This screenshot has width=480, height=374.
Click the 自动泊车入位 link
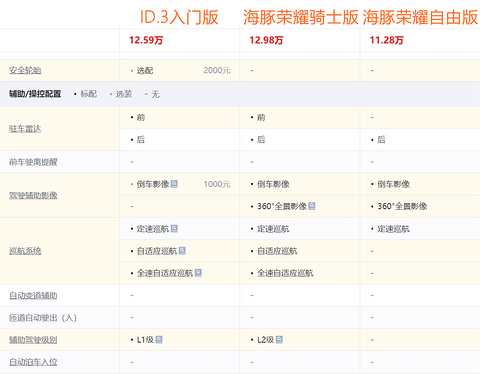click(x=33, y=362)
